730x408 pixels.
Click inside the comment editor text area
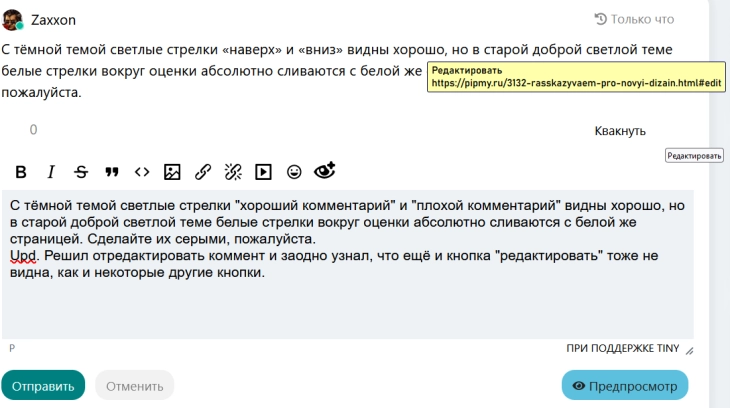[x=348, y=264]
